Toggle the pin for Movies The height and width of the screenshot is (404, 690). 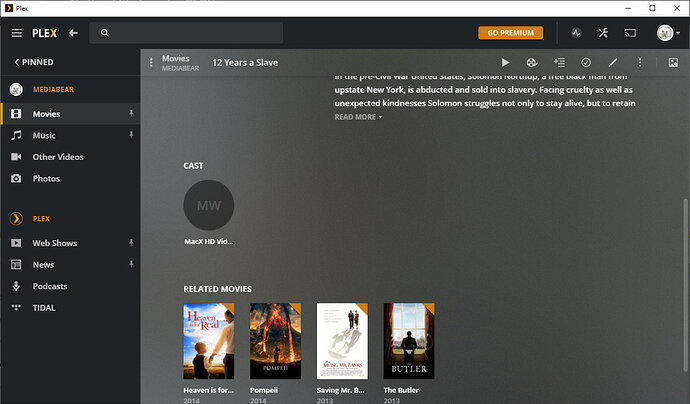(x=131, y=113)
